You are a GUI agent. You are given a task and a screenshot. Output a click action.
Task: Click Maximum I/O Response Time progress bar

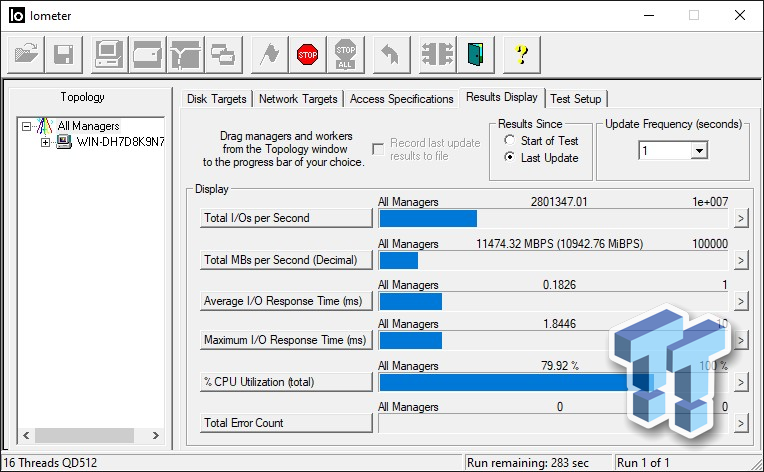click(x=554, y=340)
